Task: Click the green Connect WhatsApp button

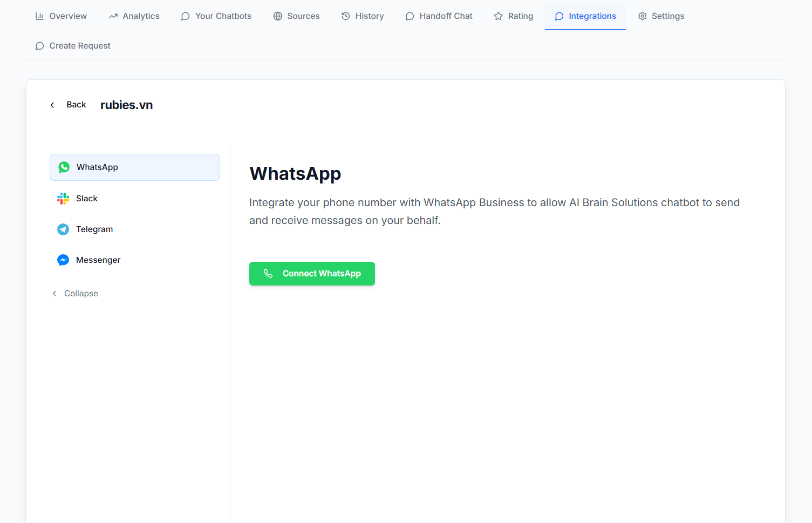Action: click(312, 274)
